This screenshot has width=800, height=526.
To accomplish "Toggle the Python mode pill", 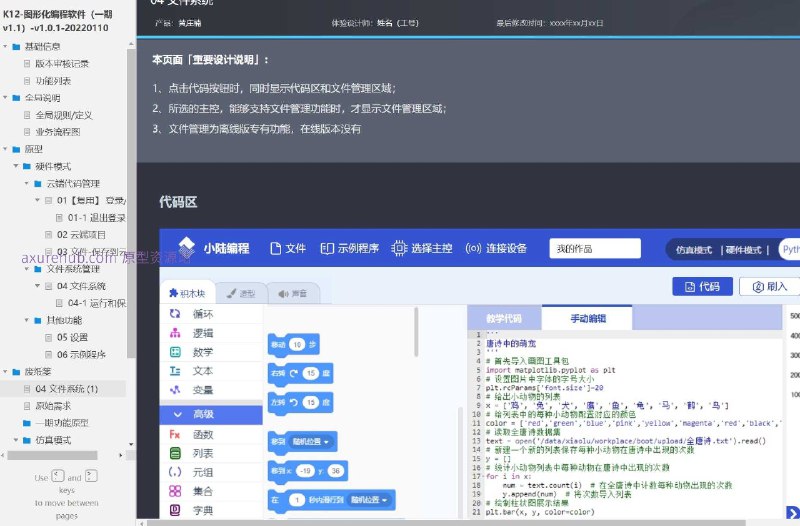I will [x=789, y=249].
